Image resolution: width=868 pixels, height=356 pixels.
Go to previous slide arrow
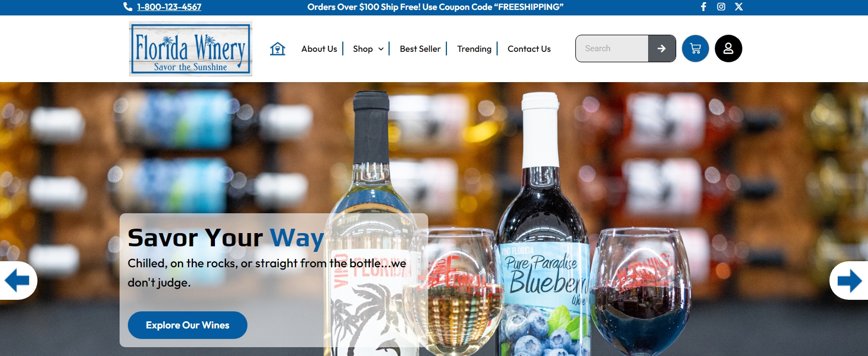click(17, 281)
